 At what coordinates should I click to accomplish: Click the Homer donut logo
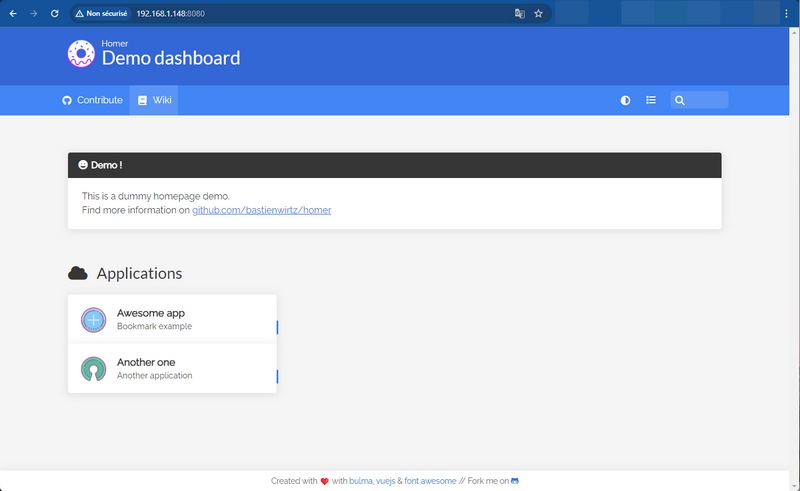point(81,54)
